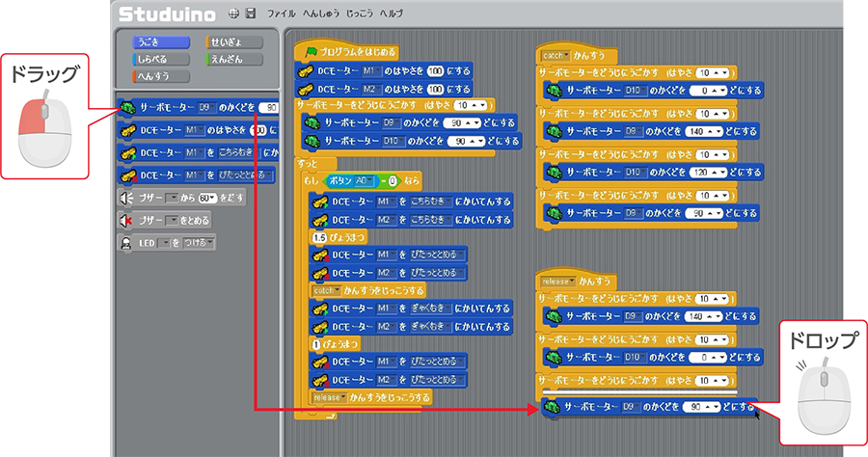Open the ヘルプ menu
This screenshot has width=868, height=457.
[x=392, y=14]
